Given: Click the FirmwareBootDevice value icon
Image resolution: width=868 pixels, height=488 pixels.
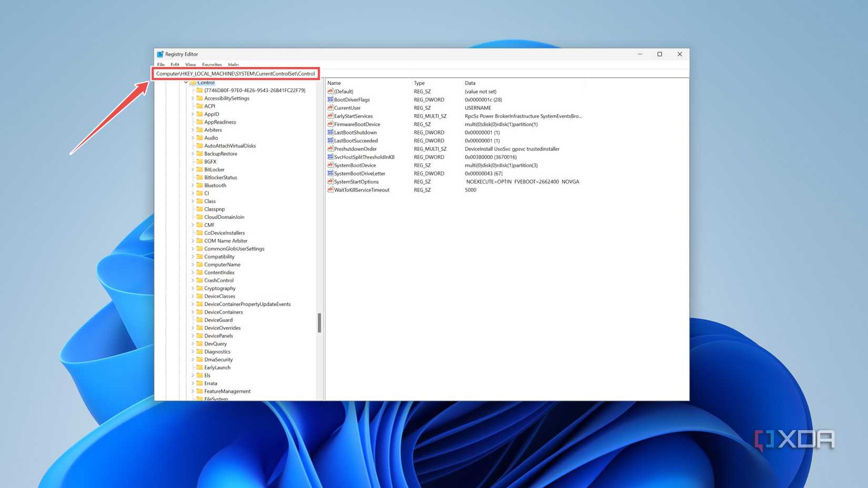Looking at the screenshot, I should pyautogui.click(x=330, y=124).
